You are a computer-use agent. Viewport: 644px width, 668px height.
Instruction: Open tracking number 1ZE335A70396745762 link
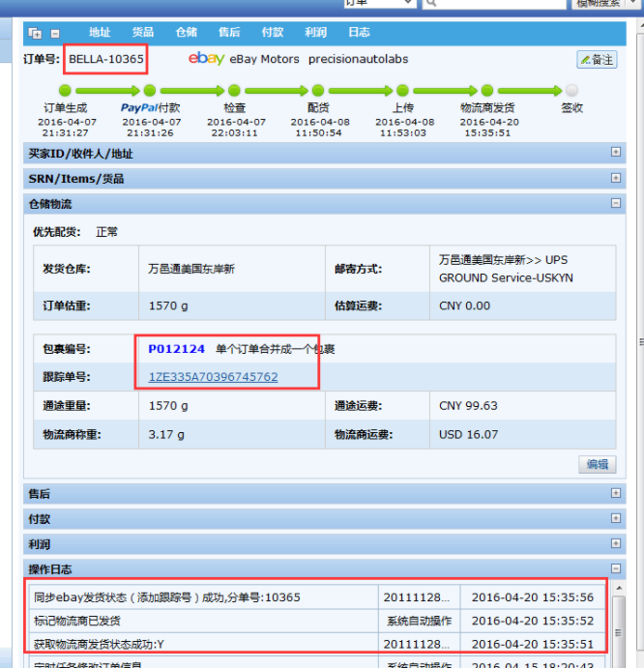(x=213, y=377)
